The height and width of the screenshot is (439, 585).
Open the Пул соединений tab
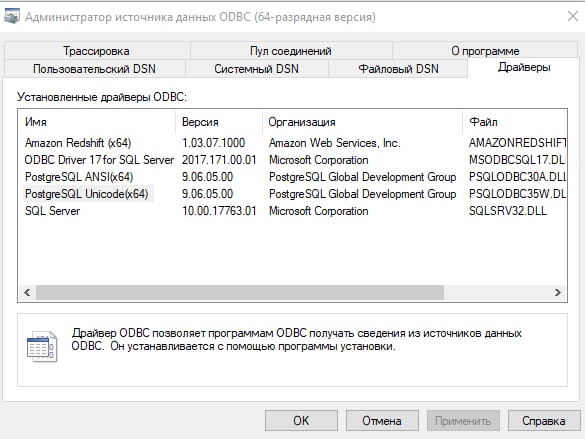[291, 51]
